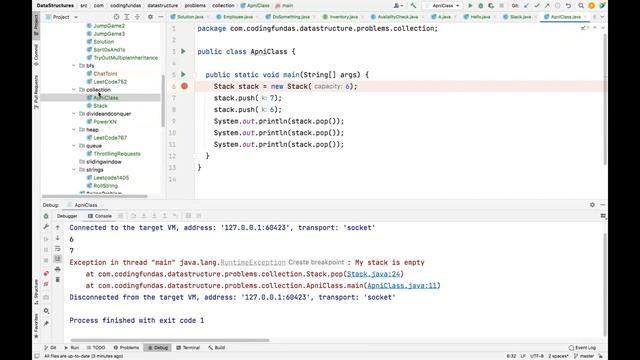Viewport: 640px width, 360px height.
Task: Open Terminal tool window button
Action: pos(188,348)
